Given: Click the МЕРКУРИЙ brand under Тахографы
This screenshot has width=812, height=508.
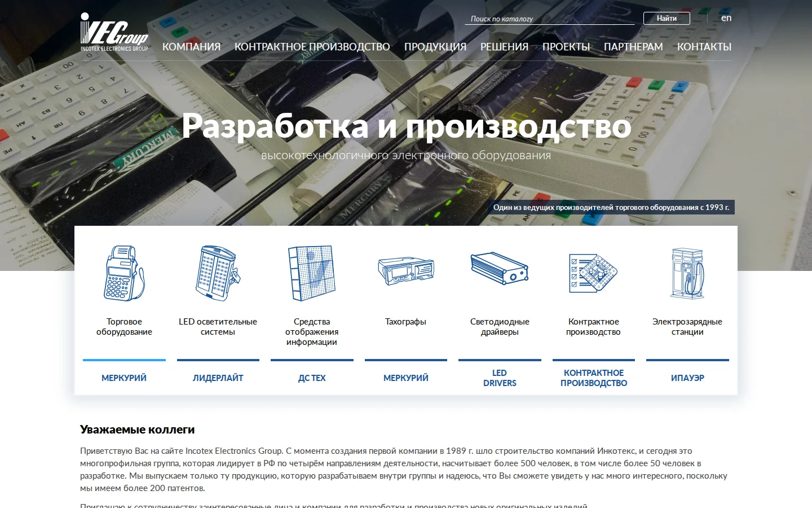Looking at the screenshot, I should click(x=406, y=378).
